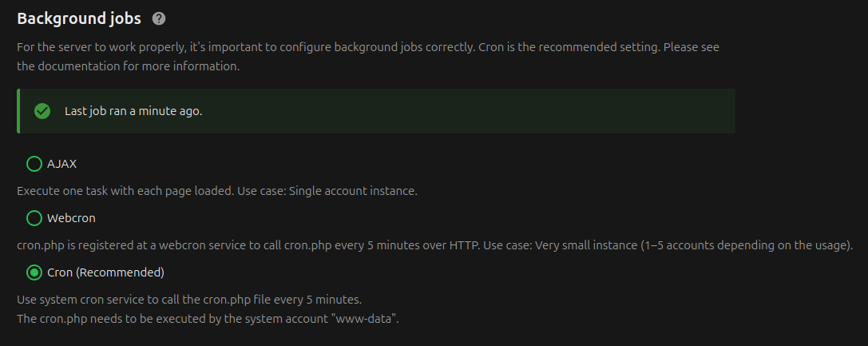This screenshot has height=346, width=868.
Task: Click the Background jobs heading
Action: click(x=79, y=18)
